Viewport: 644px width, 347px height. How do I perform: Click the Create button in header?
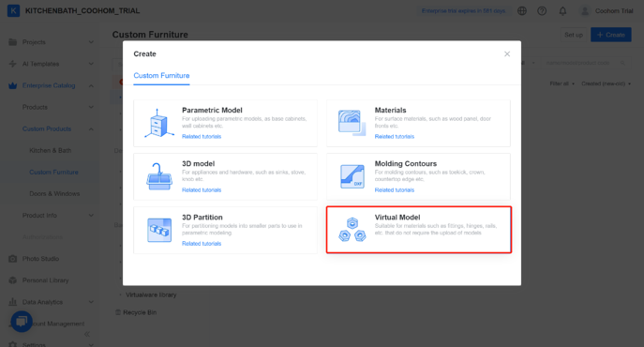pyautogui.click(x=611, y=35)
